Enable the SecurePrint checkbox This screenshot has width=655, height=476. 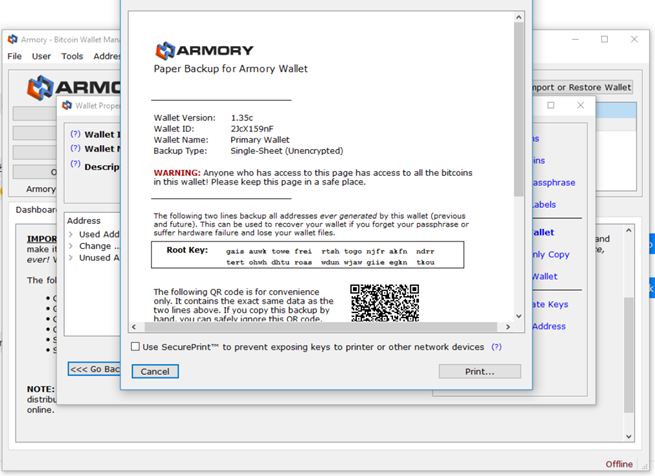[135, 346]
